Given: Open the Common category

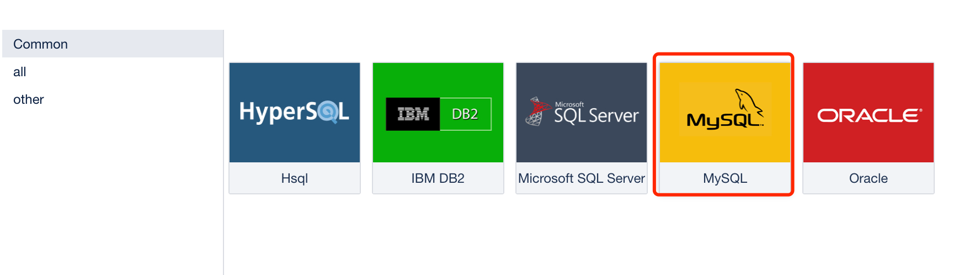Looking at the screenshot, I should 41,44.
